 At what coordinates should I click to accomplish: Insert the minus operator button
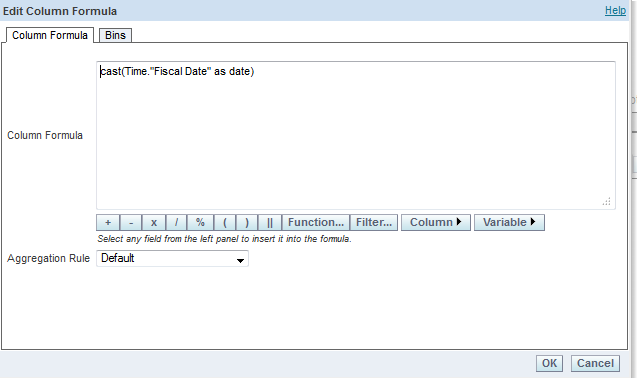pyautogui.click(x=131, y=223)
